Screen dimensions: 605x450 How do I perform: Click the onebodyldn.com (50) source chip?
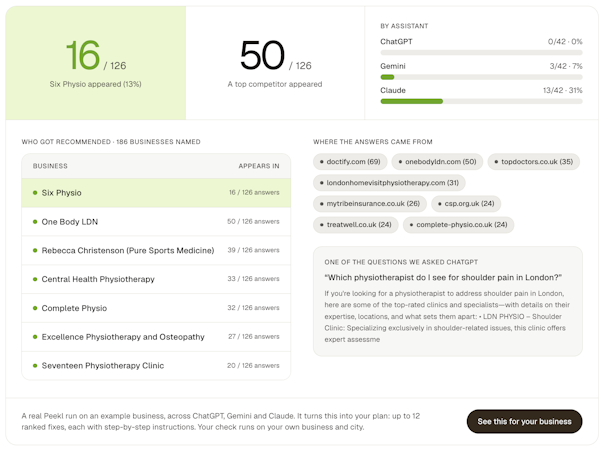coord(437,162)
